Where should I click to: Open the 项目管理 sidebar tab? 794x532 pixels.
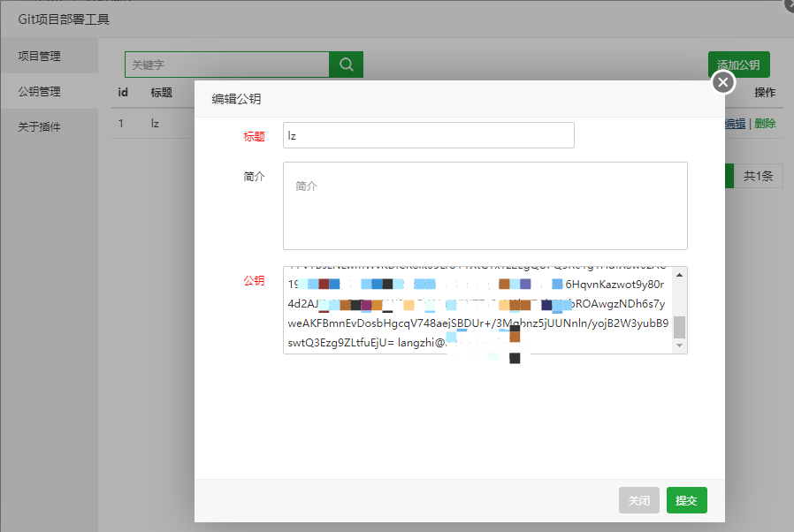50,56
